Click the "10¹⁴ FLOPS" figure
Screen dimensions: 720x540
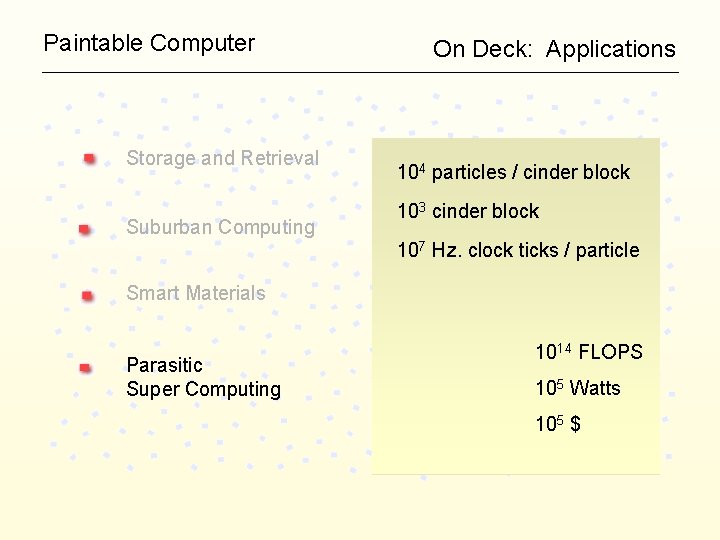tap(589, 352)
